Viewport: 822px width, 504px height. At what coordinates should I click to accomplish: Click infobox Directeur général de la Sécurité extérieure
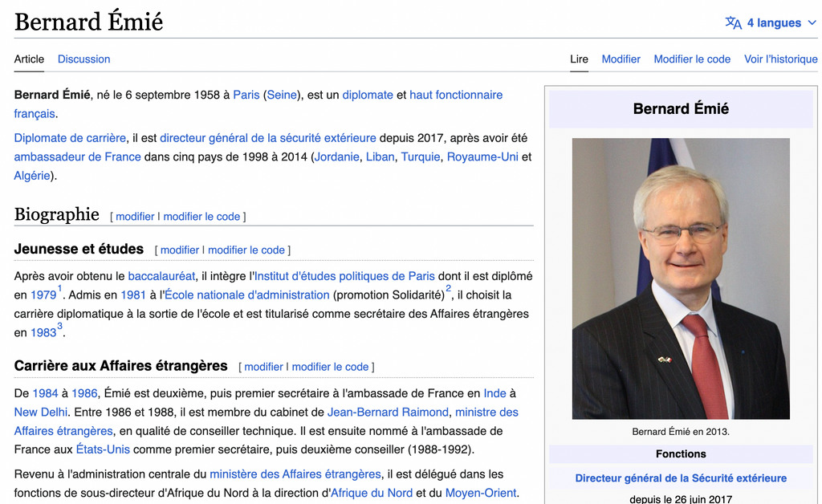tap(681, 478)
